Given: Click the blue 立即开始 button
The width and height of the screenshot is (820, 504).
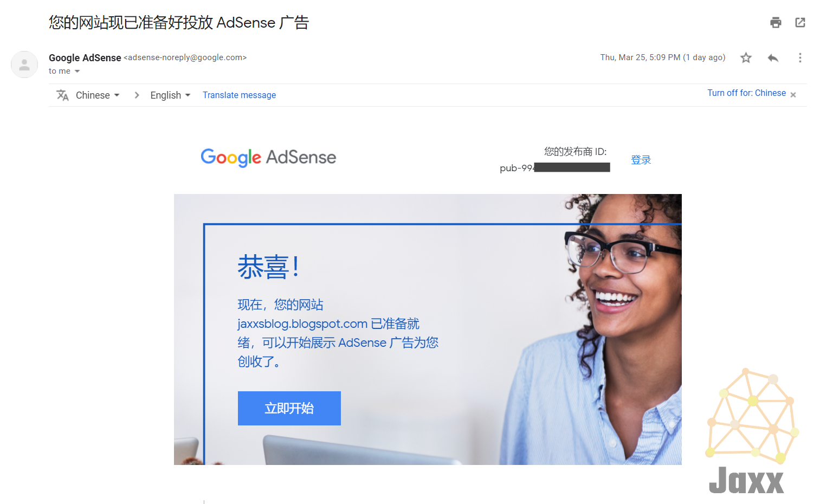Looking at the screenshot, I should click(289, 408).
